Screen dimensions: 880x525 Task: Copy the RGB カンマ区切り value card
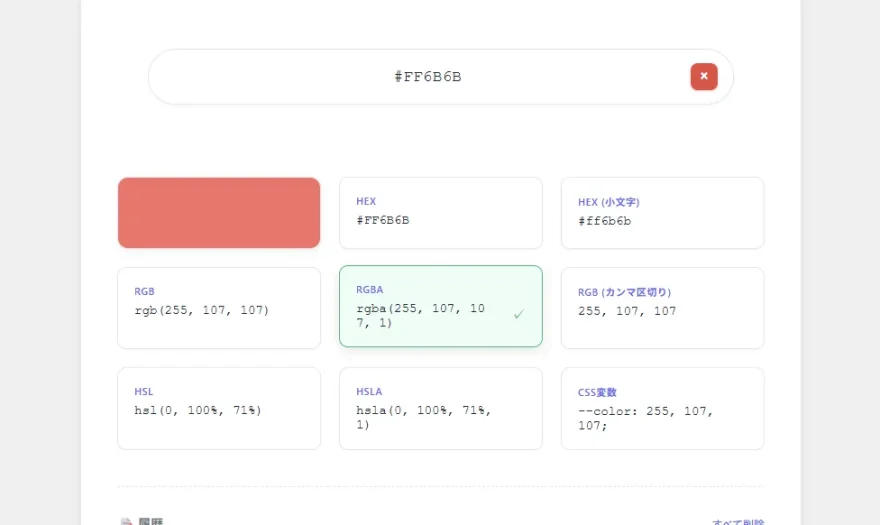662,308
